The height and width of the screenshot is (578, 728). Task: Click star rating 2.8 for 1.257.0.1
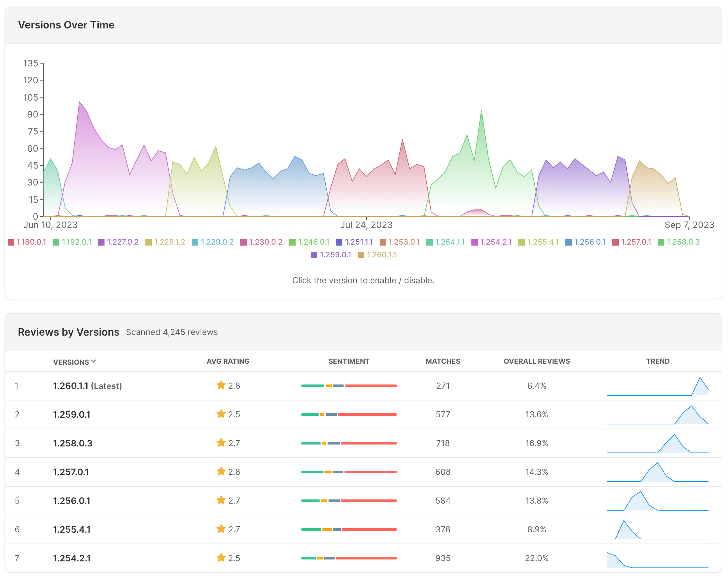point(228,471)
